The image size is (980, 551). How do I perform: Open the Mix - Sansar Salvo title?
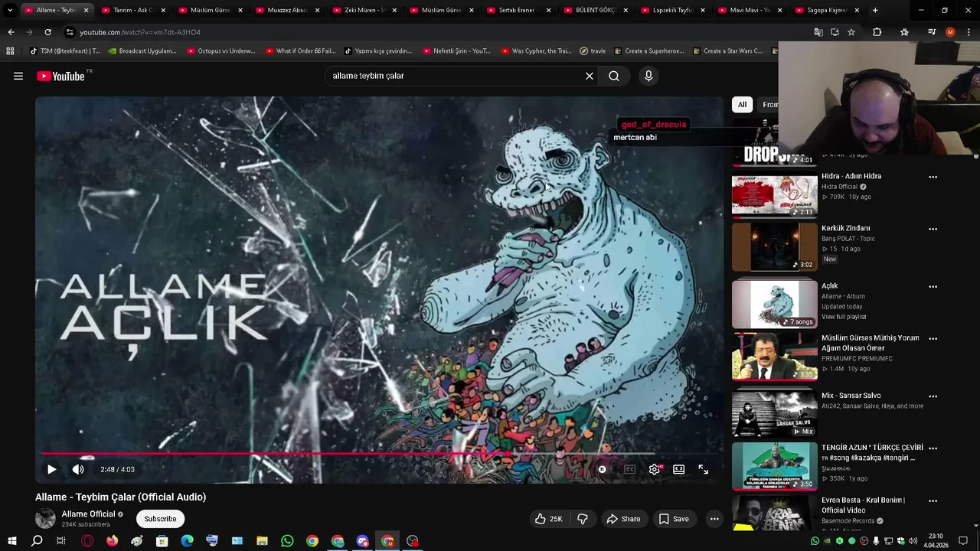click(x=851, y=396)
